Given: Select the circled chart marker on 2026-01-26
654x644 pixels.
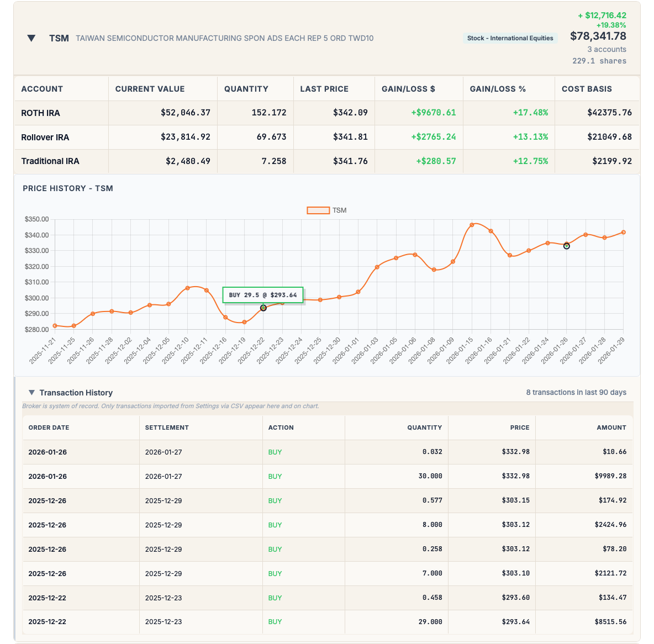Looking at the screenshot, I should click(566, 246).
